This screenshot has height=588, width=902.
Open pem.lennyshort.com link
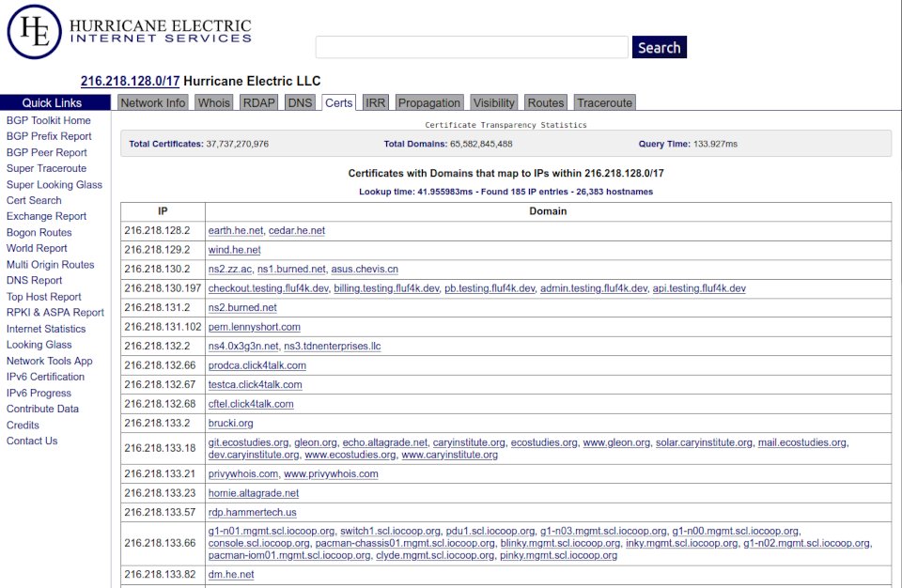point(255,327)
